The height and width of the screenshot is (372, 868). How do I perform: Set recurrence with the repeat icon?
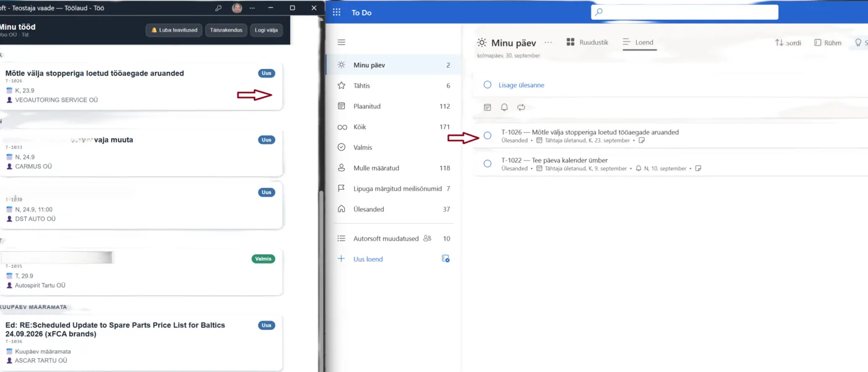point(521,107)
